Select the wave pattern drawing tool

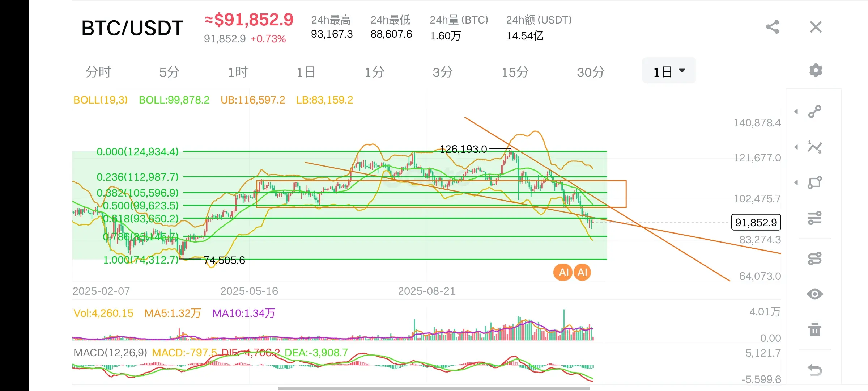[815, 147]
